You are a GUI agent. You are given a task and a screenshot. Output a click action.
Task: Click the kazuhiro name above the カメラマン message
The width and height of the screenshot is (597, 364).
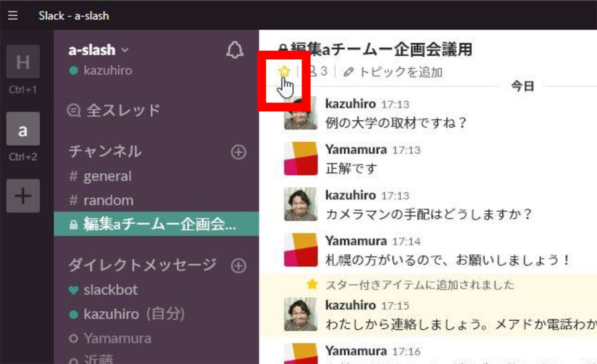pos(350,195)
